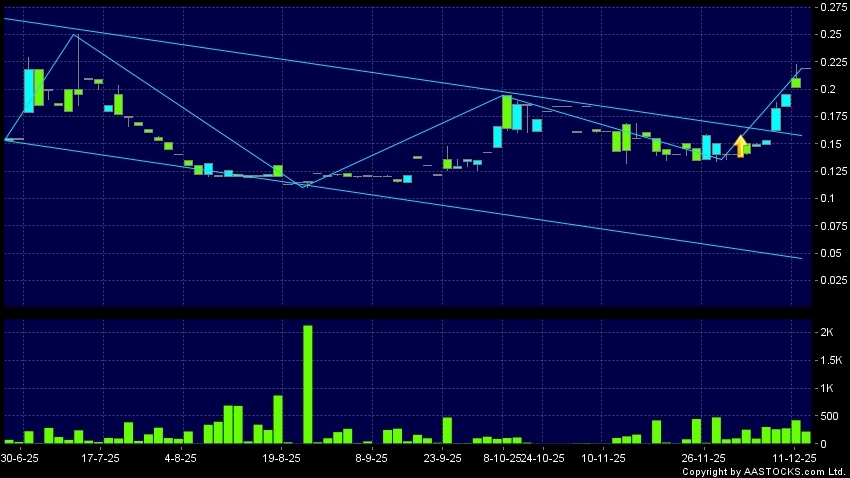Select the first tall cyan candlestick
The width and height of the screenshot is (850, 478).
pos(29,90)
